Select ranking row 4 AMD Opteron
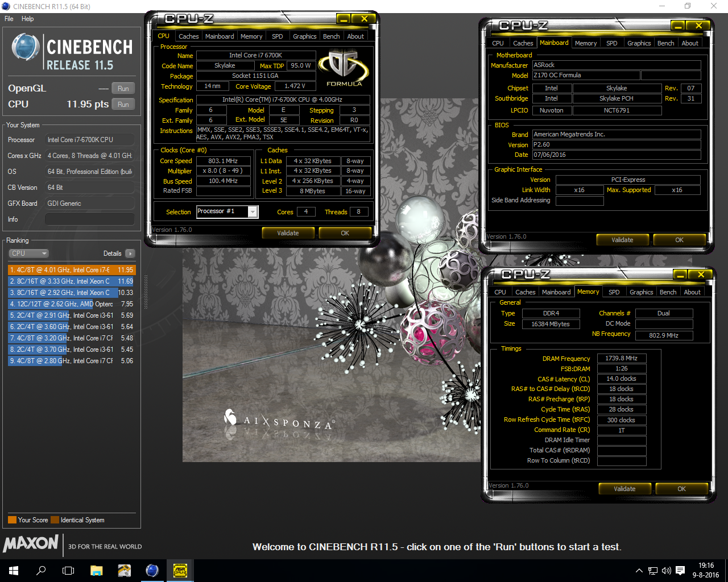 (72, 304)
